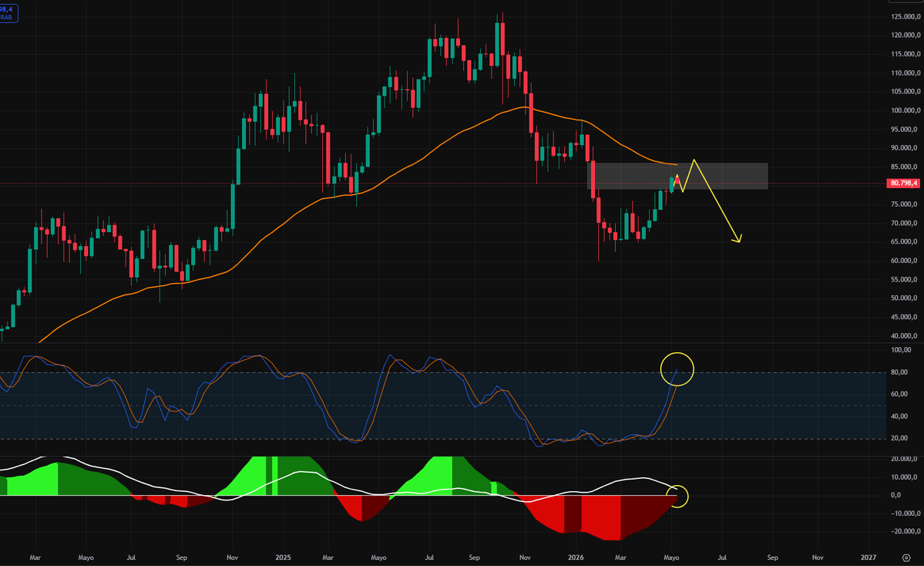
Task: Click the 85.000,0 price axis label
Action: tap(906, 167)
